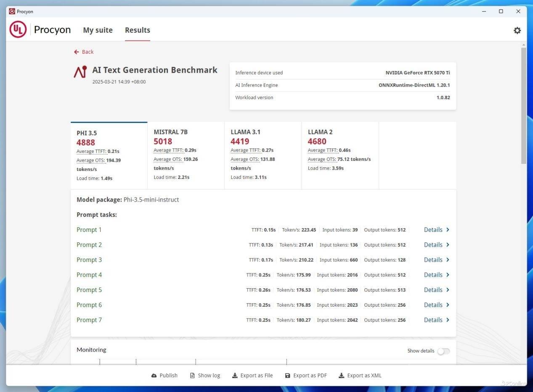Click the Publish cloud icon
The image size is (533, 392).
[154, 376]
